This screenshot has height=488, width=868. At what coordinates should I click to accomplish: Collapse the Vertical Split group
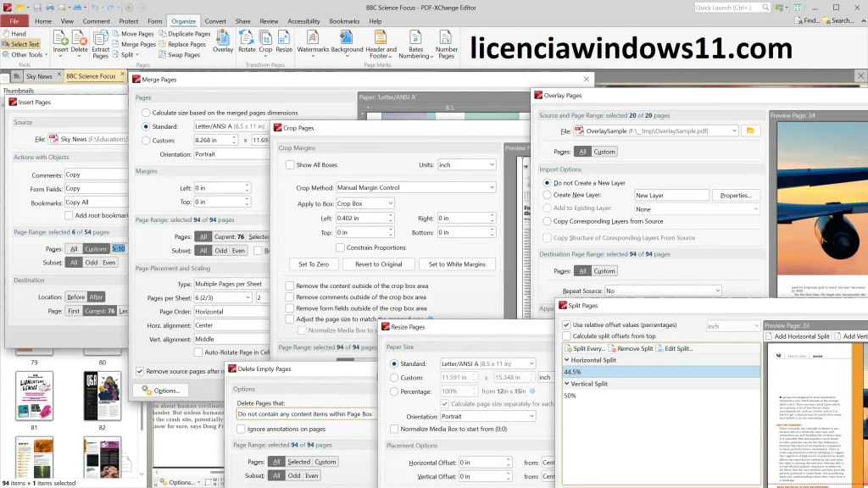[x=567, y=384]
